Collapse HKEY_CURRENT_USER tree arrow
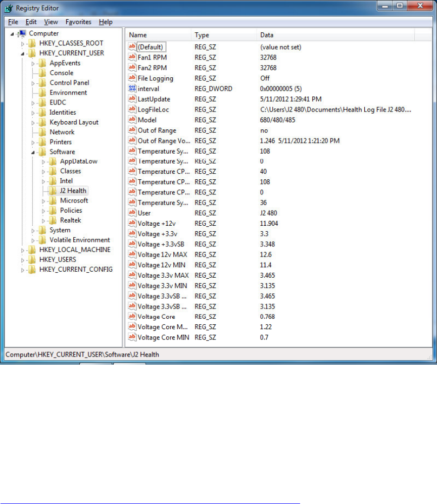Viewport: 437px width, 504px height. point(22,54)
